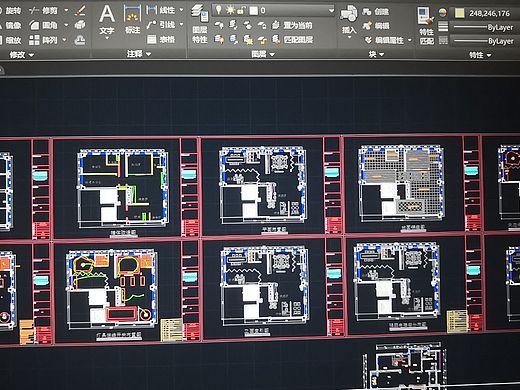Click the layer Off icon
This screenshot has width=520, height=390.
click(219, 25)
